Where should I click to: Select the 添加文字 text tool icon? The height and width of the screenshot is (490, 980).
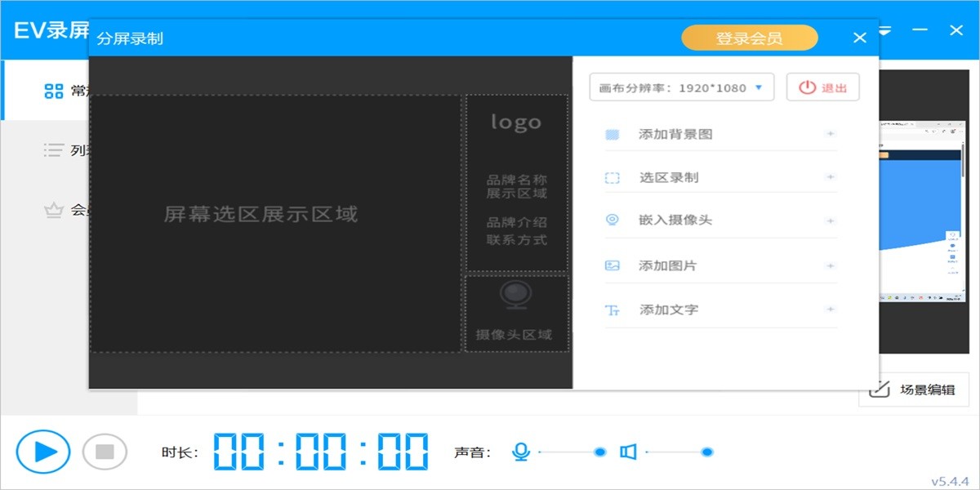click(611, 310)
